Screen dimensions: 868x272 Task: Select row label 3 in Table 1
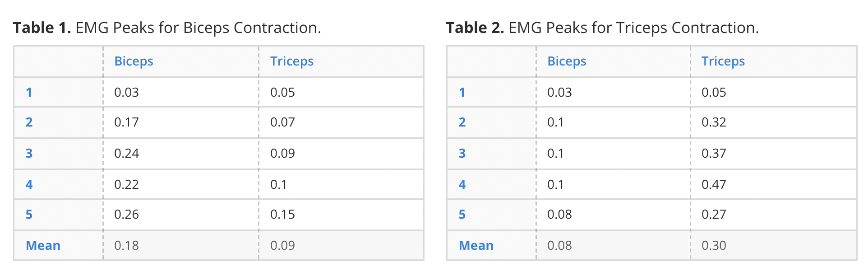29,154
